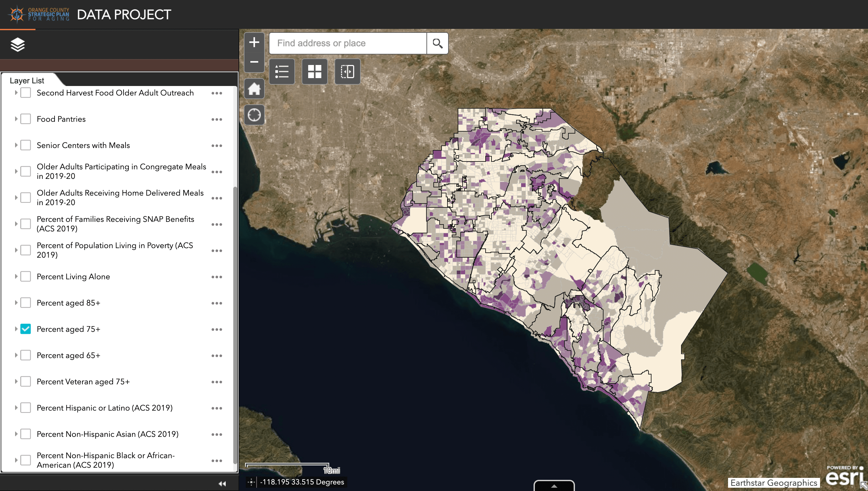The image size is (868, 491).
Task: Turn on Percent Living Alone layer
Action: (x=26, y=277)
